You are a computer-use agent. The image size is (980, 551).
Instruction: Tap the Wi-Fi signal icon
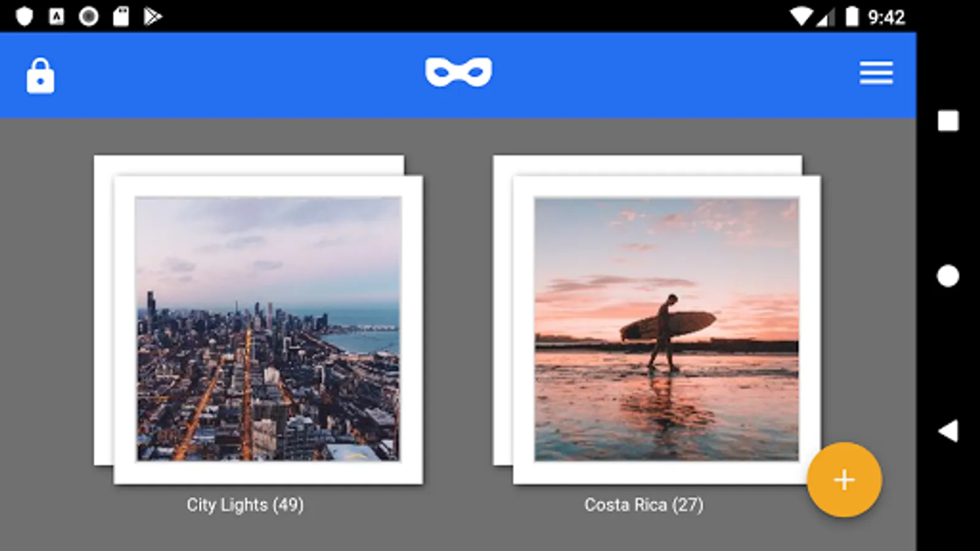(801, 17)
